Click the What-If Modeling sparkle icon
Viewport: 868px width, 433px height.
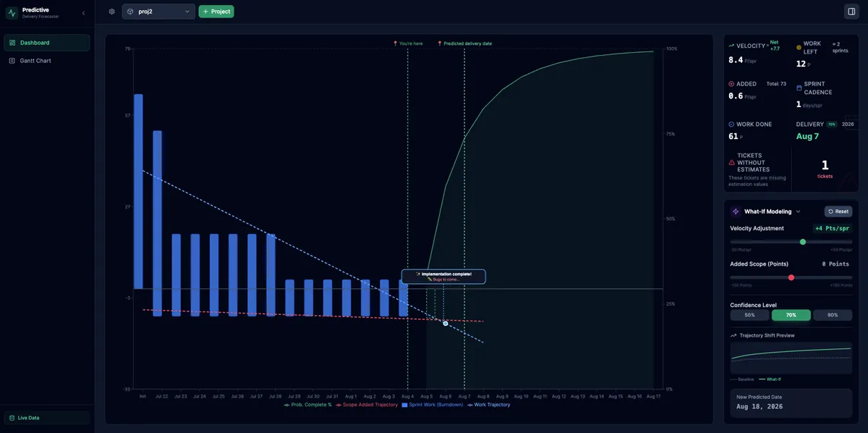736,211
